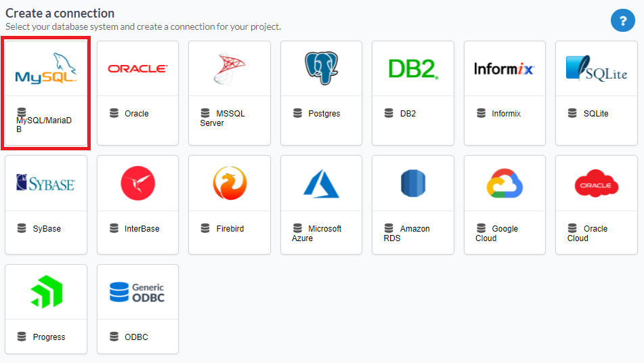Select the Oracle Cloud red logo
This screenshot has height=363, width=644.
click(x=597, y=183)
